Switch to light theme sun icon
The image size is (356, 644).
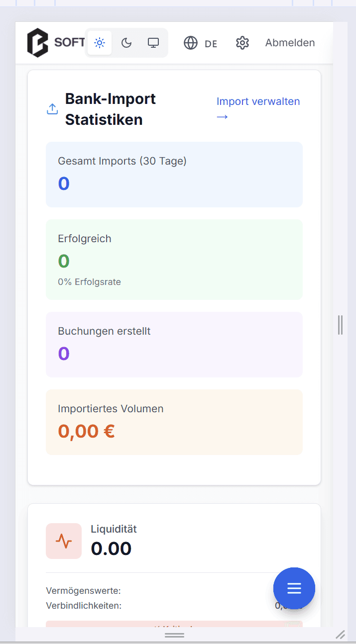[100, 43]
